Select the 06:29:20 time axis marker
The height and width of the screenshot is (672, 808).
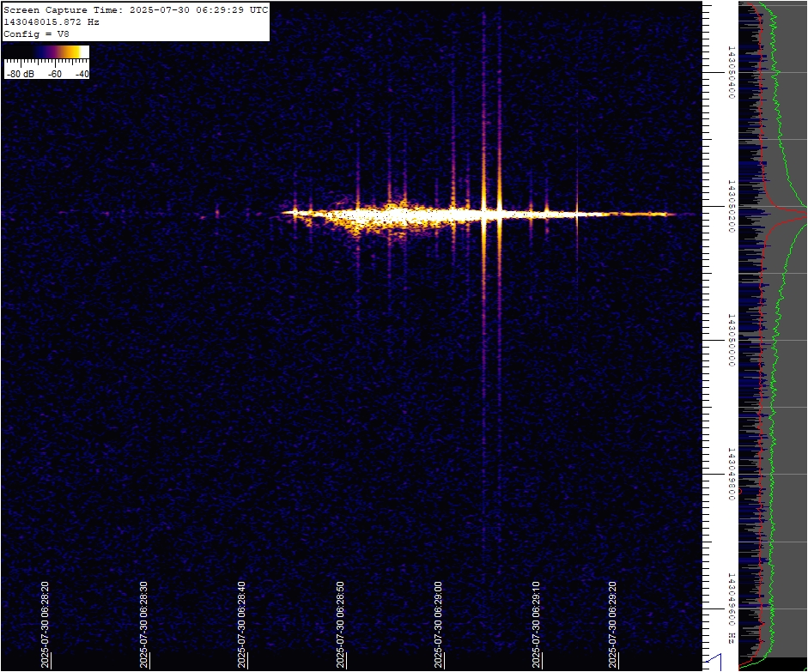(613, 625)
